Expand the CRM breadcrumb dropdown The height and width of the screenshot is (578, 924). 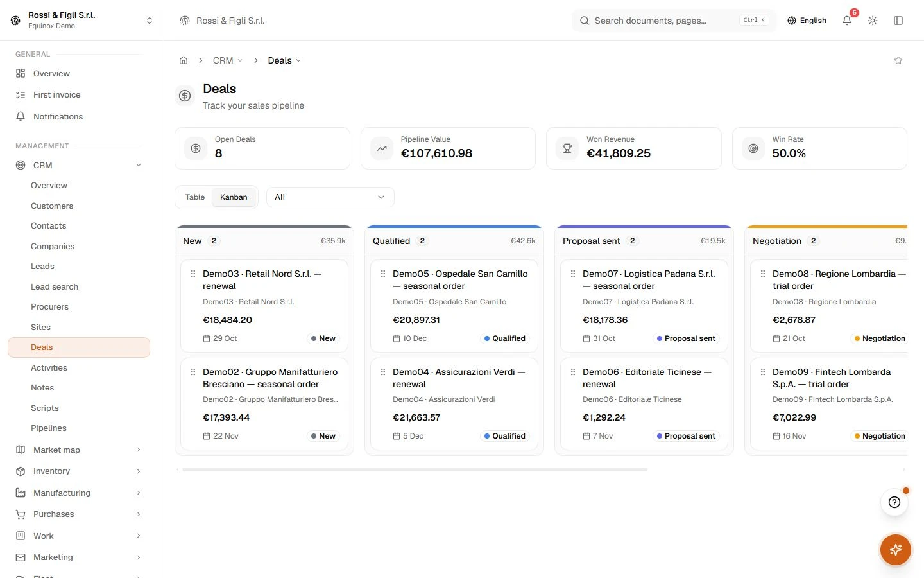pos(228,60)
